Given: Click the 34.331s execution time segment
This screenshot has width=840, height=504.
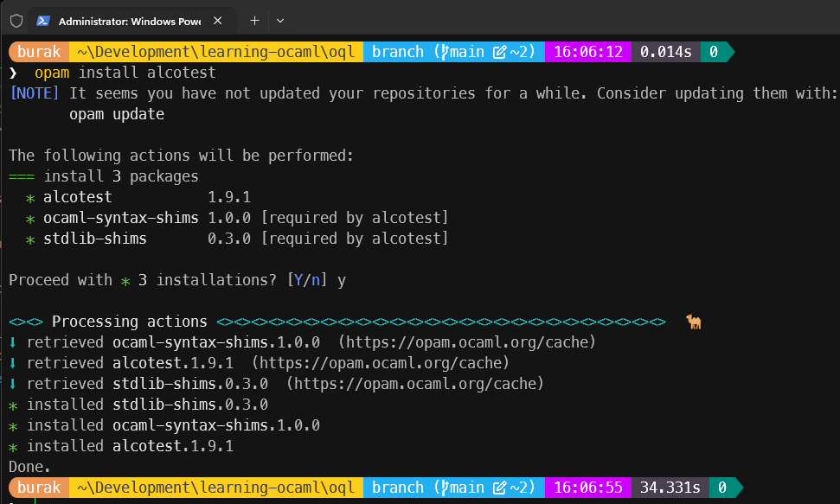Looking at the screenshot, I should tap(665, 488).
